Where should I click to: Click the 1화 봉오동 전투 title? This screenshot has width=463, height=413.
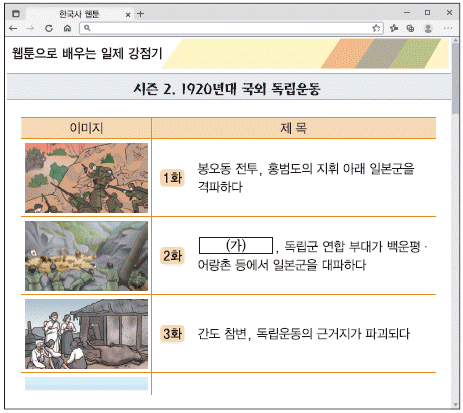306,178
